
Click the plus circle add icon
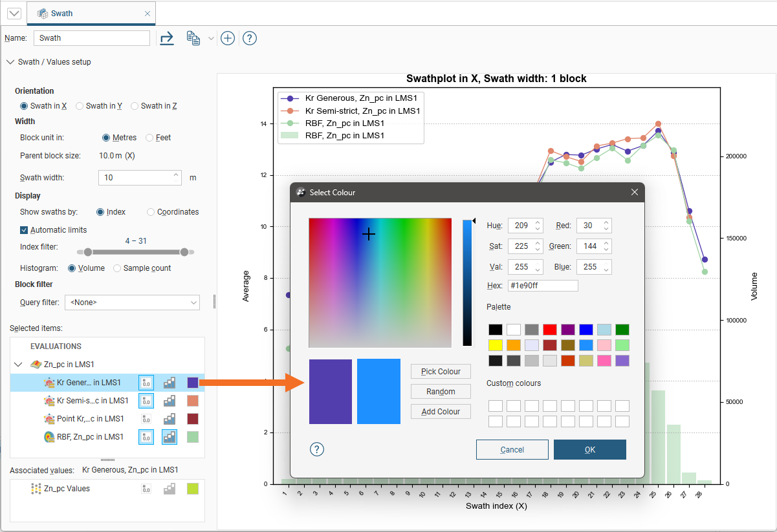228,38
